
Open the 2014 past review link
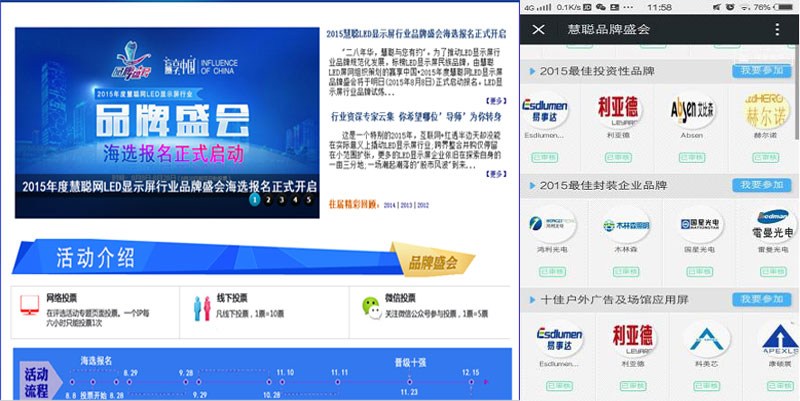pos(390,205)
